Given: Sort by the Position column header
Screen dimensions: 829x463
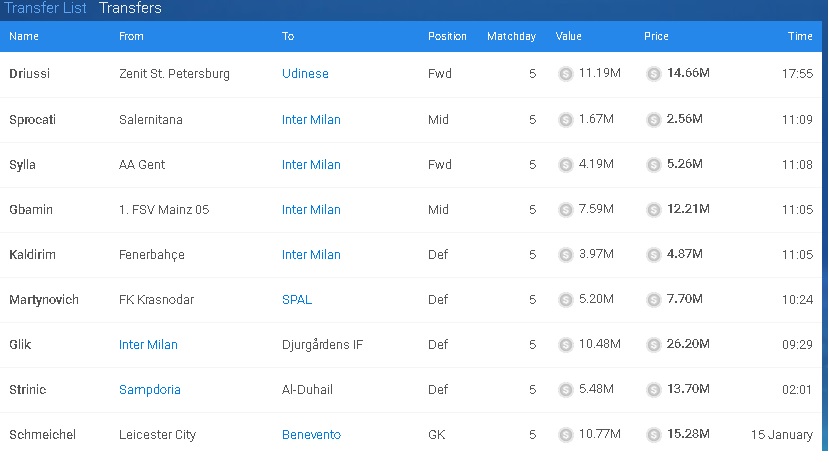Looking at the screenshot, I should click(447, 36).
